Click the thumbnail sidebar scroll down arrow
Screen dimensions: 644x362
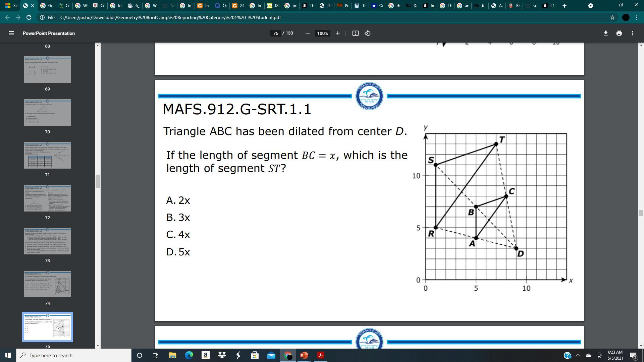pyautogui.click(x=98, y=346)
